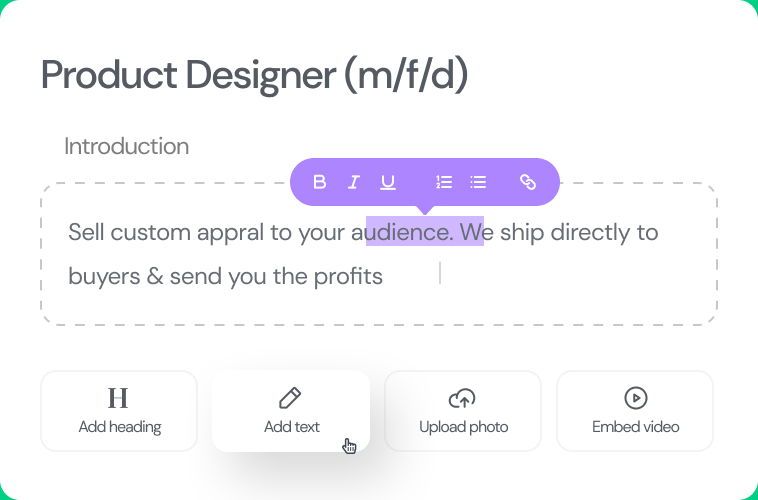758x500 pixels.
Task: Click the blank area inside the dashed text box
Action: pos(580,290)
